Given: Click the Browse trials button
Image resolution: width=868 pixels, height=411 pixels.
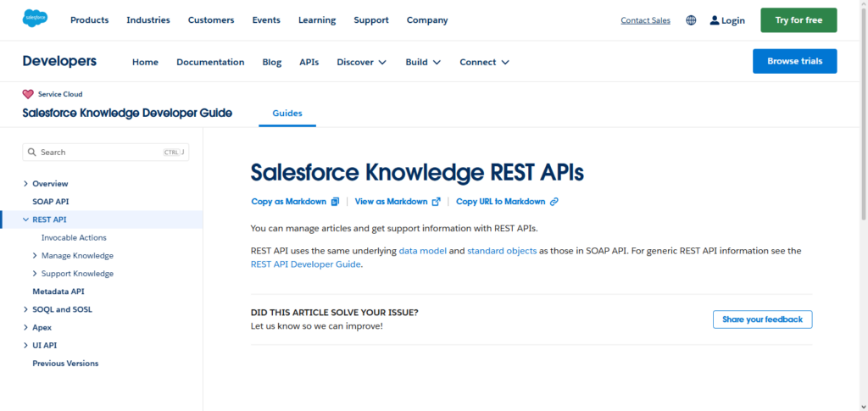Looking at the screenshot, I should pos(795,61).
